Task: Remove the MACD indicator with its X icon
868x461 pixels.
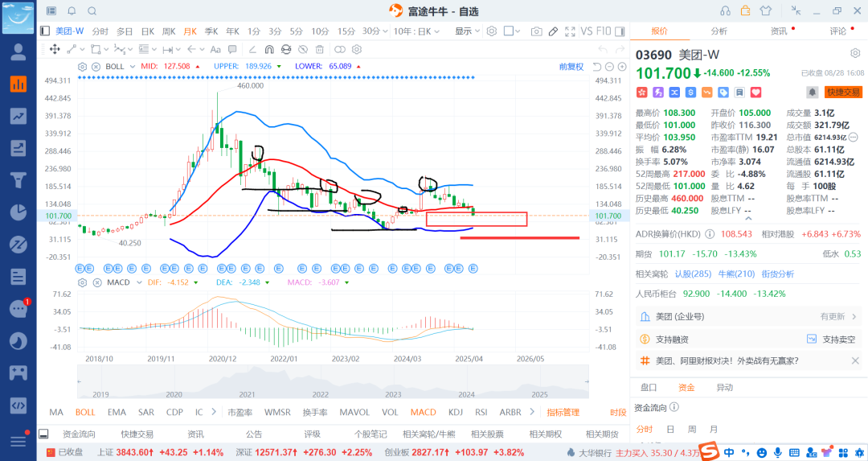Action: [97, 282]
